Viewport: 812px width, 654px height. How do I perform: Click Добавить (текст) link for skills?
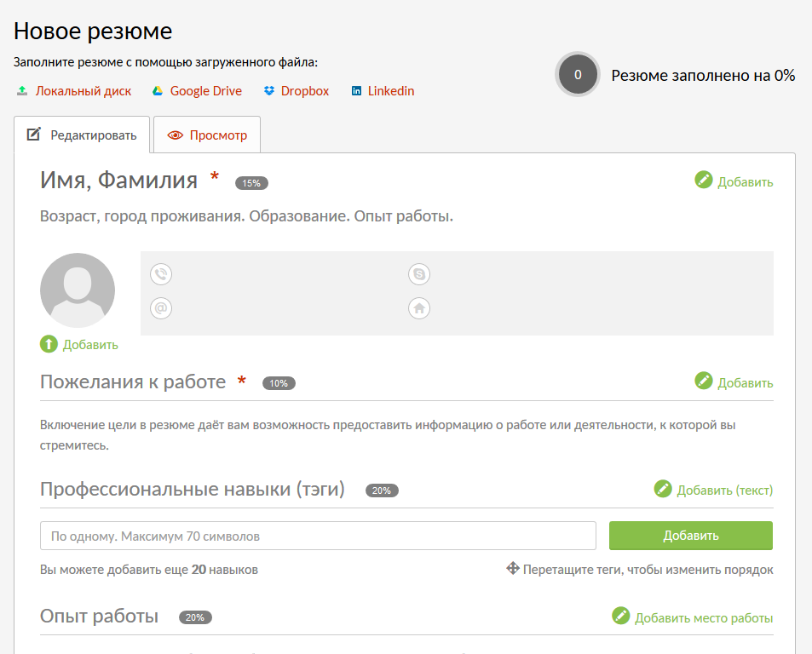pyautogui.click(x=724, y=490)
